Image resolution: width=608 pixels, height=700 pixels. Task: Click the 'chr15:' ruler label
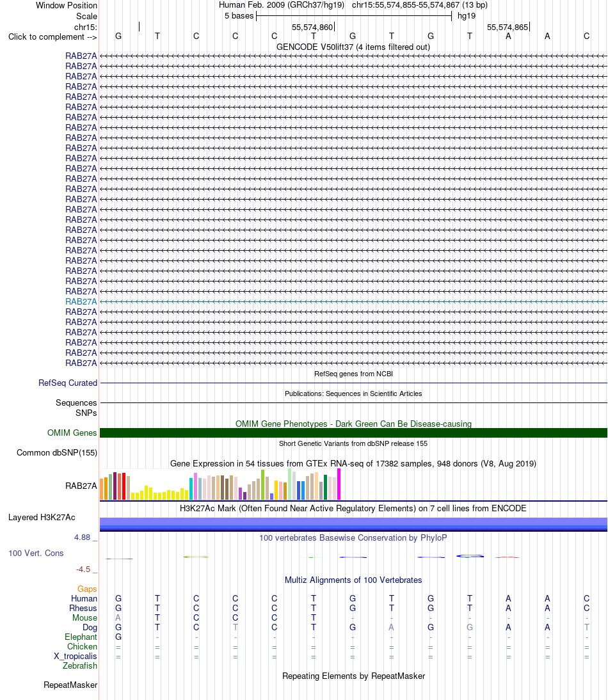coord(85,28)
